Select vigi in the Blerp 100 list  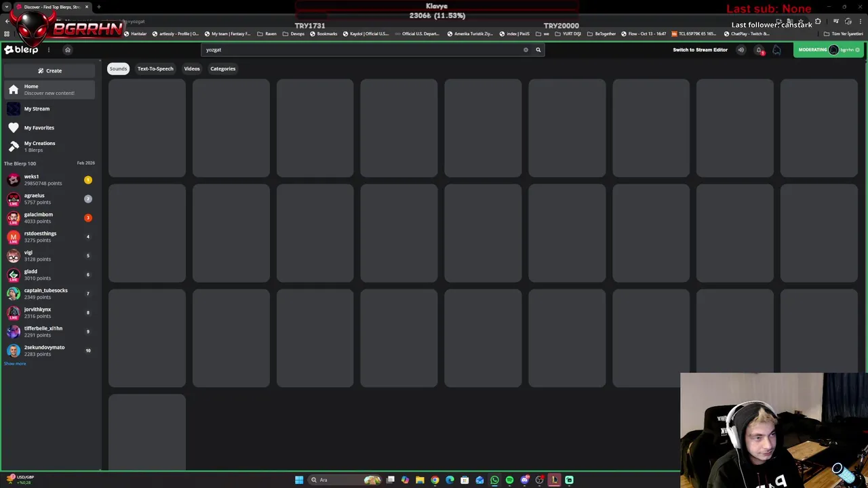(x=50, y=256)
